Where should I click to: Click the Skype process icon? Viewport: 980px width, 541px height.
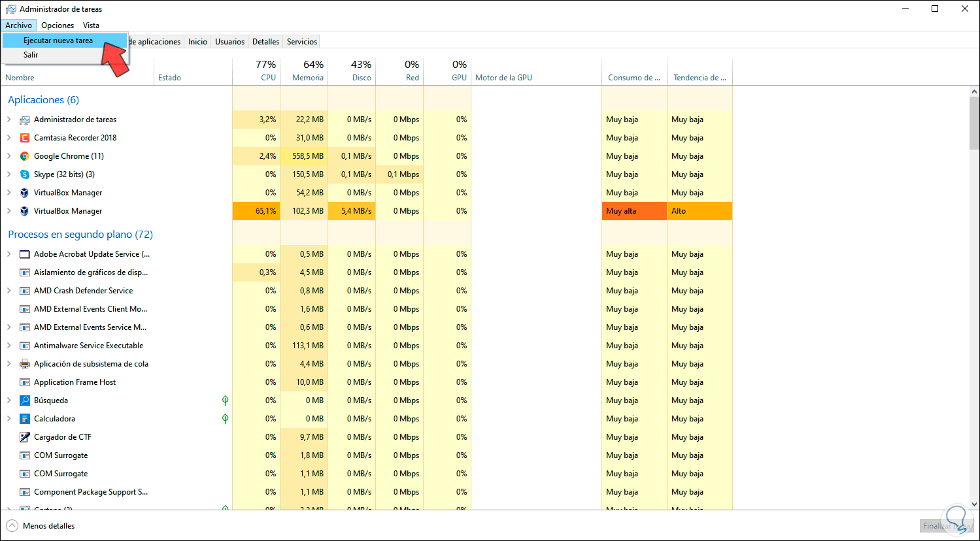tap(25, 174)
